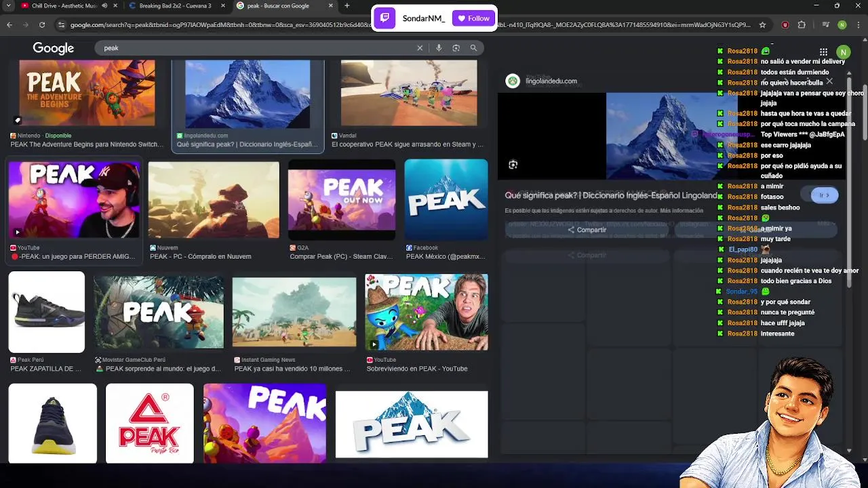
Task: Open PEAK The Adventure Begins Nintendo thumbnail
Action: tap(87, 93)
